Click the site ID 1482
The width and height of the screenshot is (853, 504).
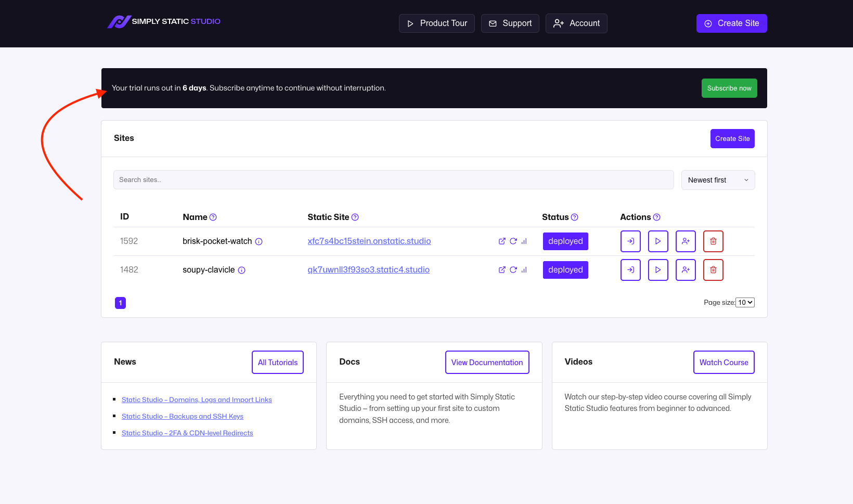(129, 270)
